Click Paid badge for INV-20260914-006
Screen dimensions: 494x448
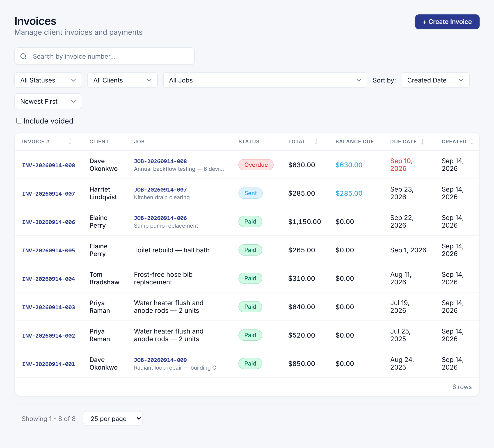click(250, 222)
